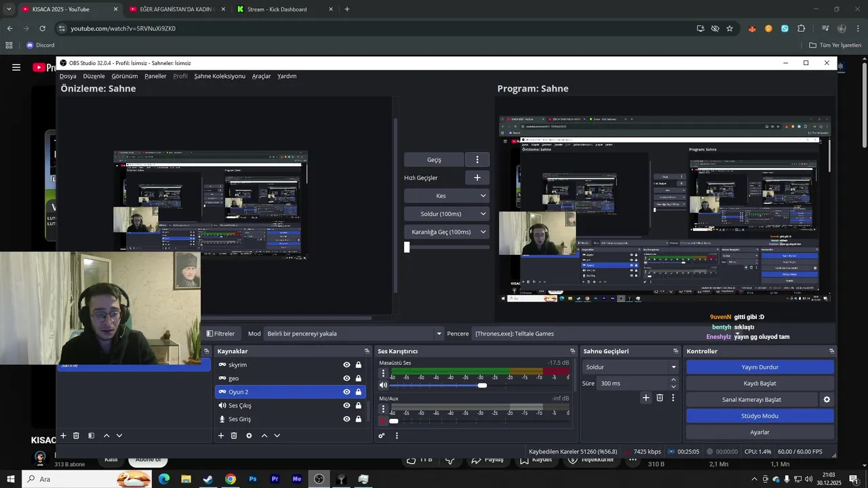Add a scene transition with the plus icon
868x488 pixels.
646,398
